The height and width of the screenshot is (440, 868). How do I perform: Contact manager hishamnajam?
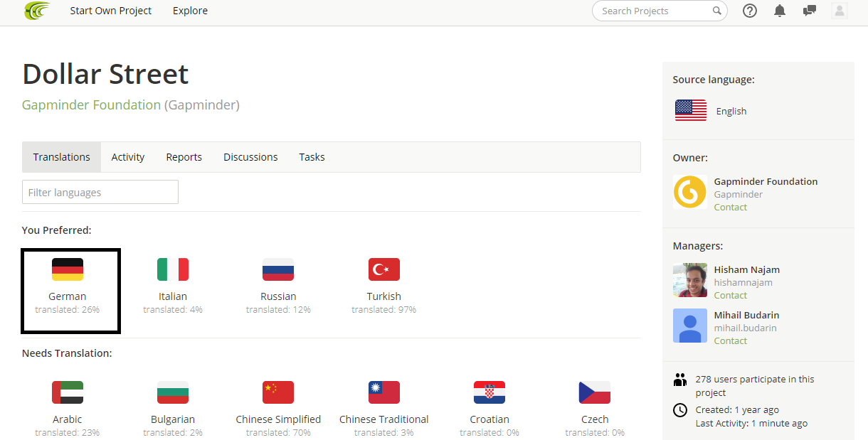pos(731,295)
